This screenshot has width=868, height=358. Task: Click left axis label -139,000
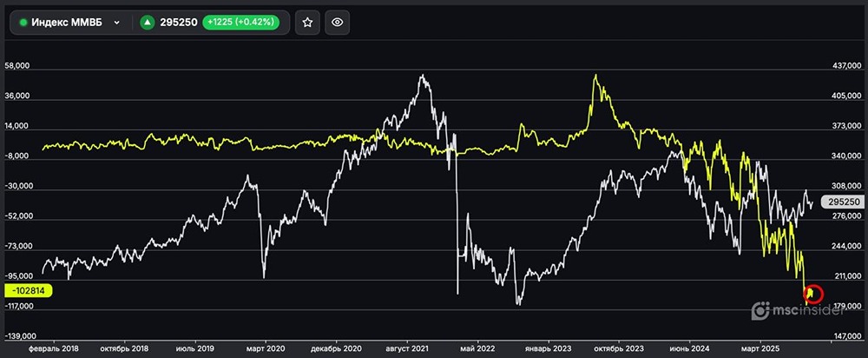[x=20, y=335]
